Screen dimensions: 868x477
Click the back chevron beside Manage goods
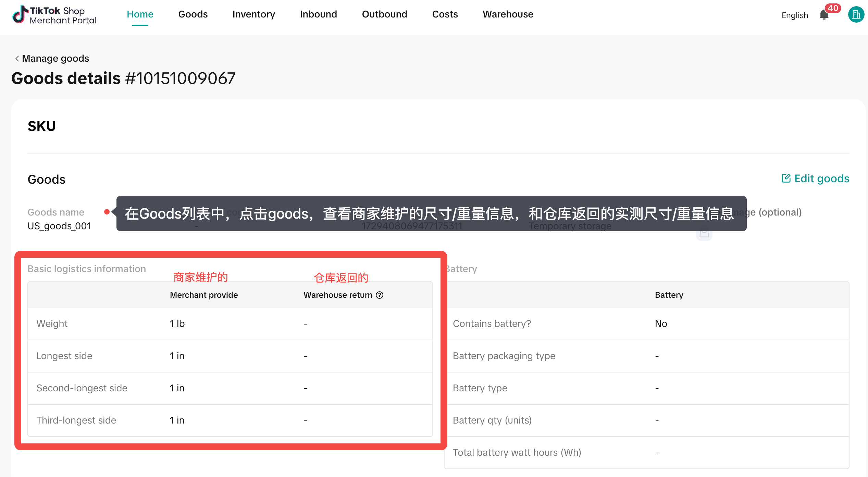(17, 59)
